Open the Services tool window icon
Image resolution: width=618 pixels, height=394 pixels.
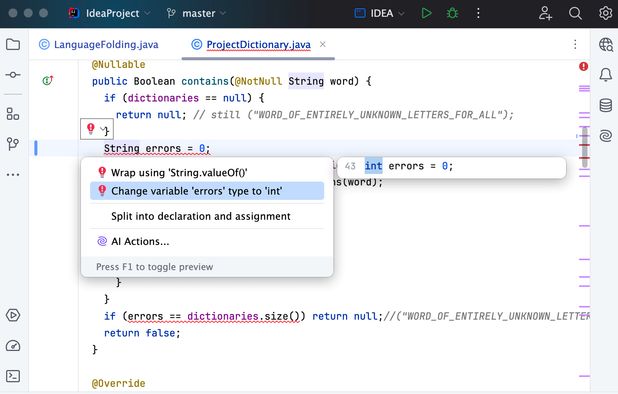[x=13, y=315]
